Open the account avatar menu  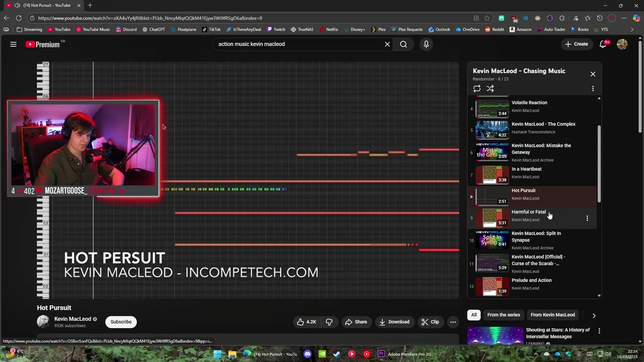pos(622,44)
